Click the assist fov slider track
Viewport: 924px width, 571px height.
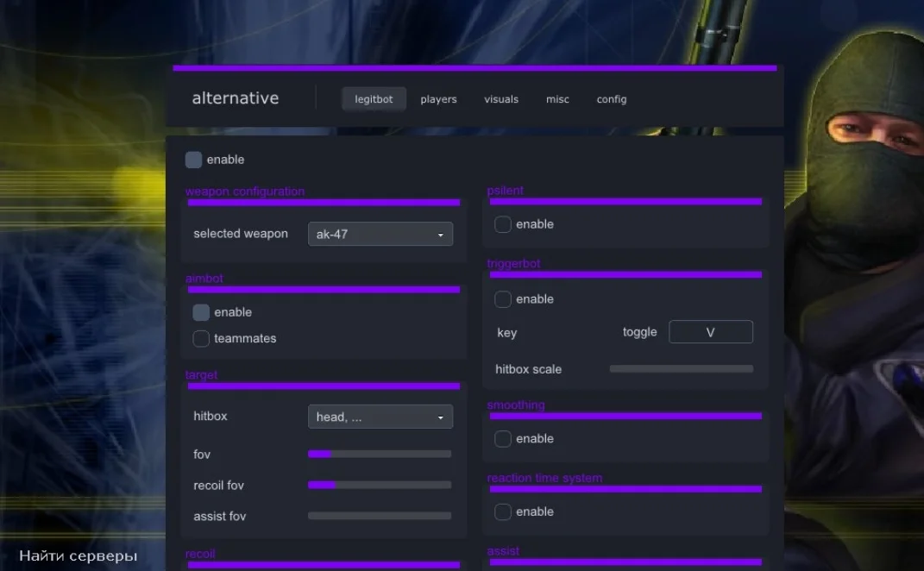(380, 516)
